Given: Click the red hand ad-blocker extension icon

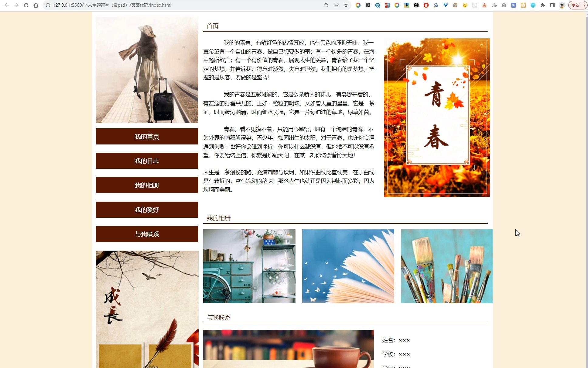Looking at the screenshot, I should click(426, 5).
